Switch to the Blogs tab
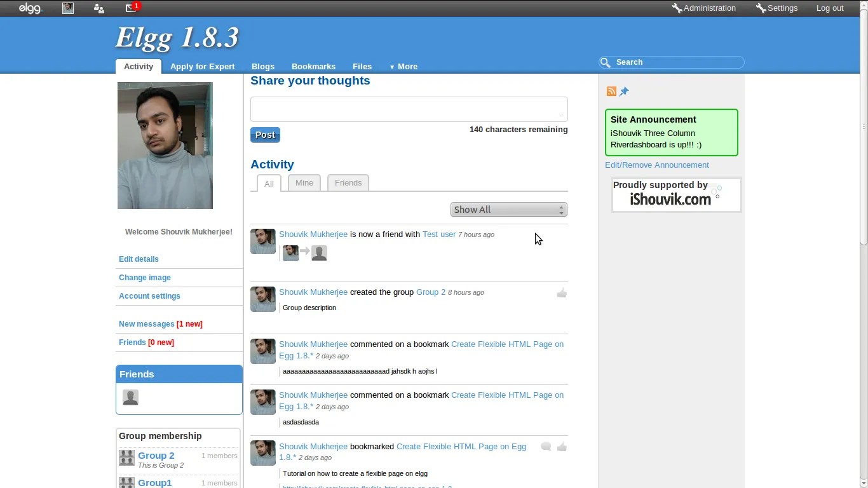The width and height of the screenshot is (868, 488). click(262, 66)
